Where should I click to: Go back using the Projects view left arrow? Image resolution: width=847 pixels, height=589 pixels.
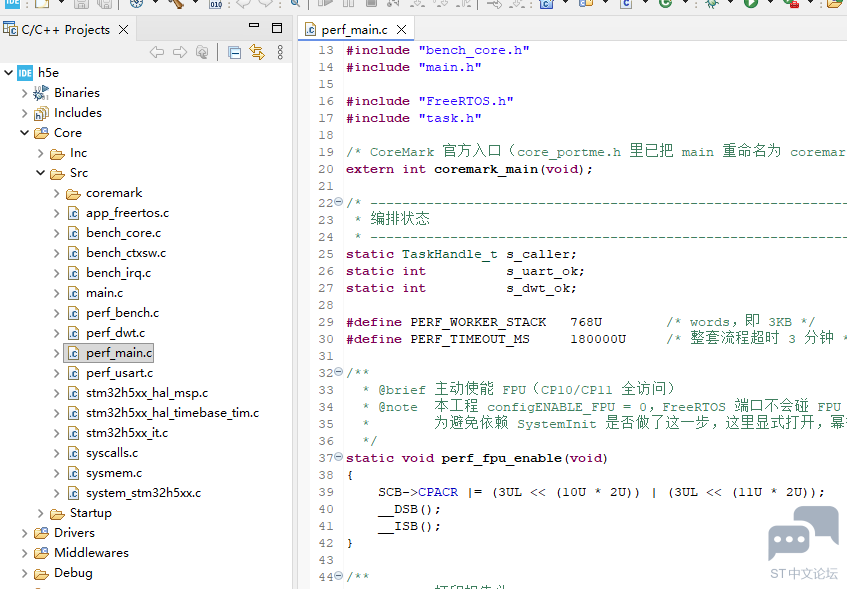pos(157,52)
